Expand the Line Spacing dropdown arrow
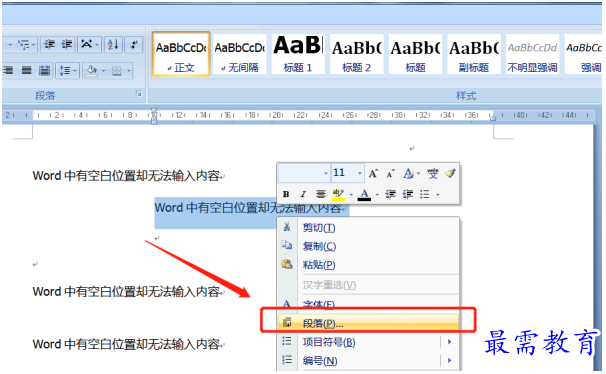The height and width of the screenshot is (374, 606). (x=75, y=71)
